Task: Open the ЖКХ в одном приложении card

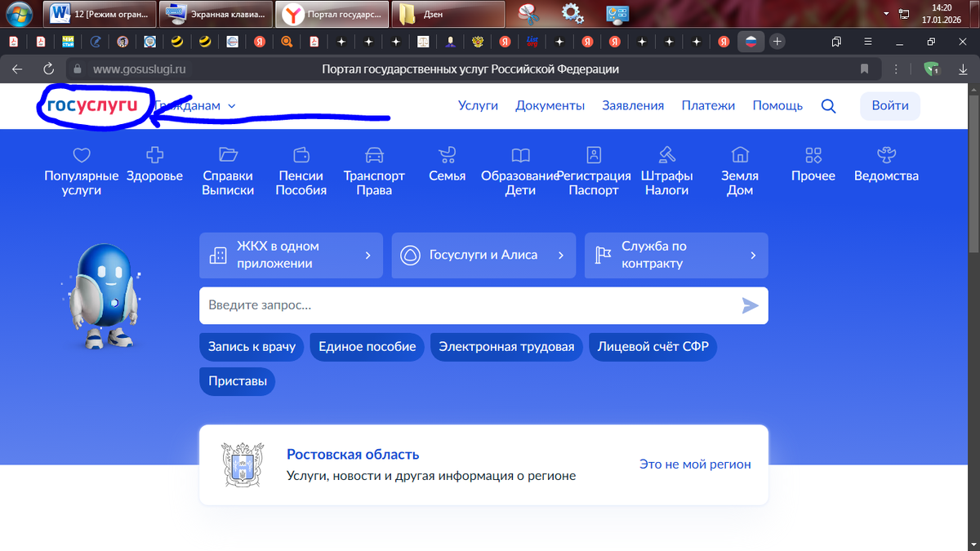Action: [291, 255]
